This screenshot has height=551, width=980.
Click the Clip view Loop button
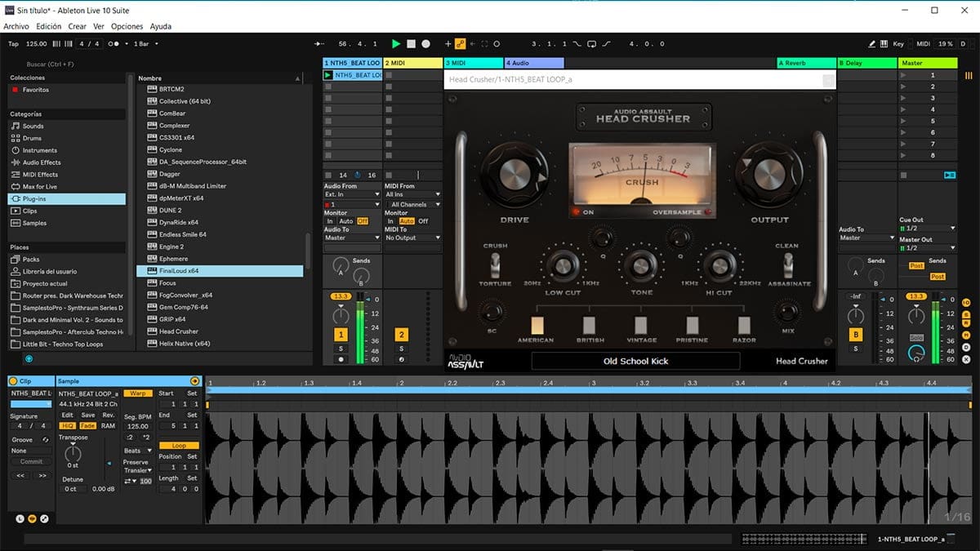(x=179, y=446)
